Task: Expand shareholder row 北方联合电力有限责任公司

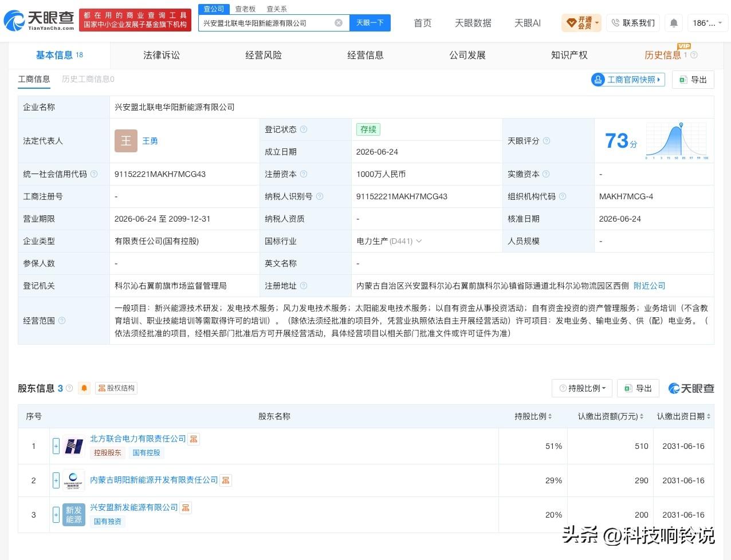Action: (x=56, y=446)
